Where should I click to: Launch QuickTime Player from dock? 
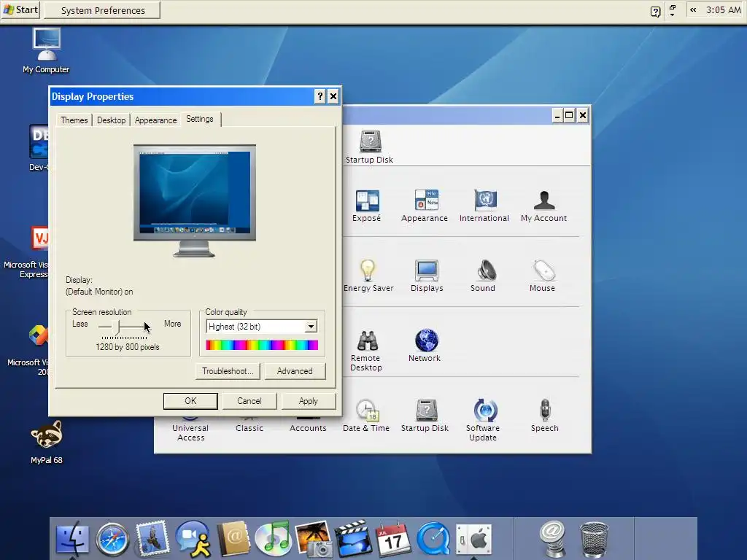(433, 540)
